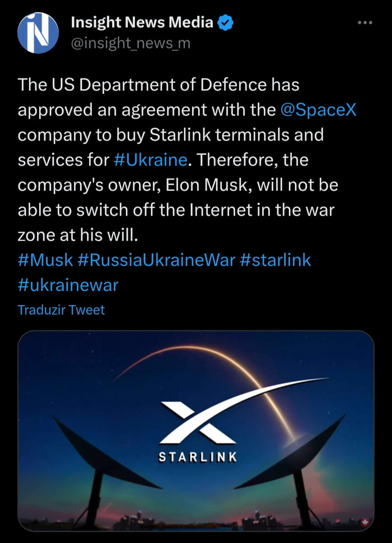Open the @insight_news_m handle
Image resolution: width=392 pixels, height=543 pixels.
(x=130, y=43)
